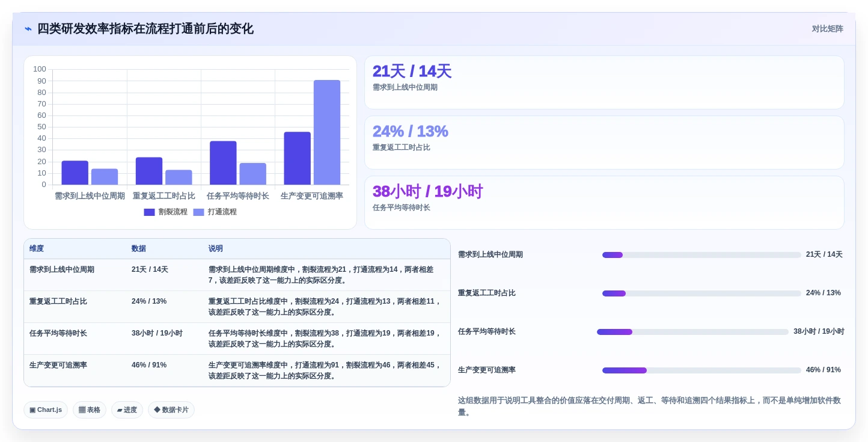Select the 24% / 13% data card
Screen dimensions: 868x442
coord(604,143)
